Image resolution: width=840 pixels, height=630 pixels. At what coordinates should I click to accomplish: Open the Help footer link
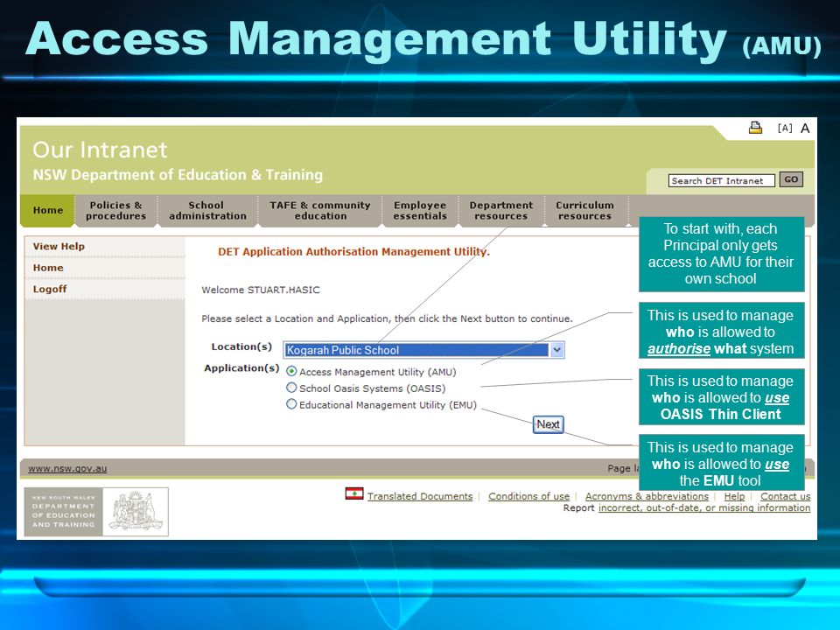point(734,496)
